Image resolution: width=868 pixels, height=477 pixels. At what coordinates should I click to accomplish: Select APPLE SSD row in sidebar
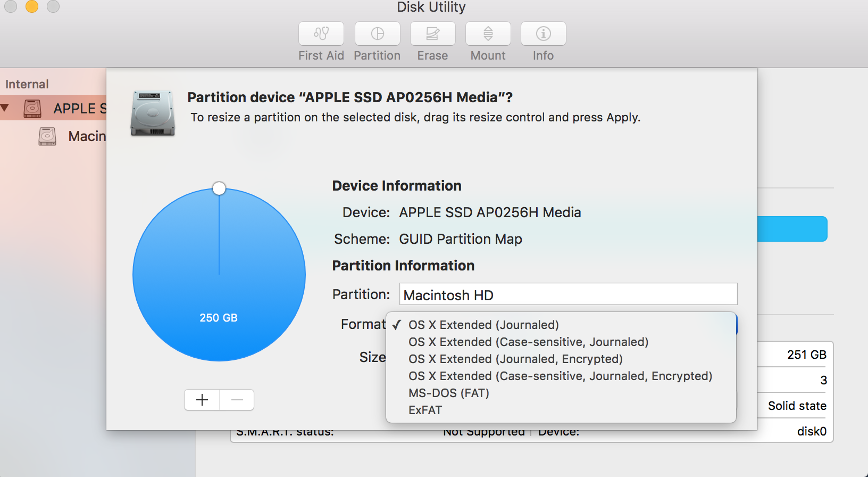53,108
